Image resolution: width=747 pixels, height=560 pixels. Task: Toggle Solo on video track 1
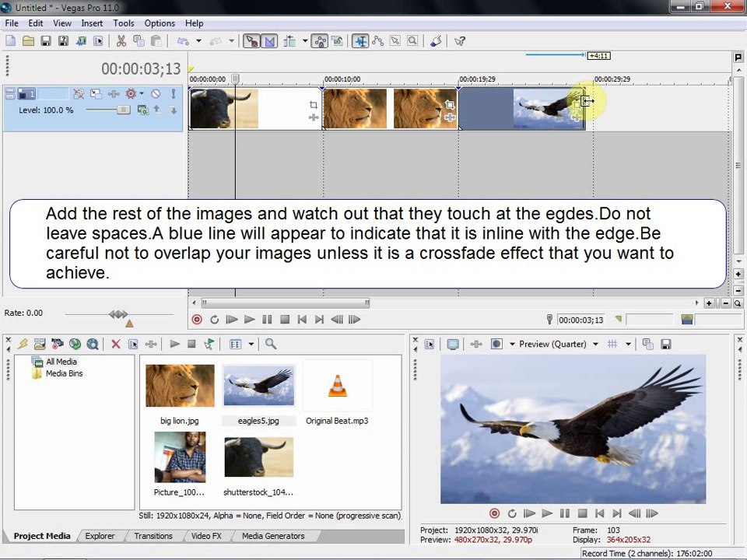(174, 94)
